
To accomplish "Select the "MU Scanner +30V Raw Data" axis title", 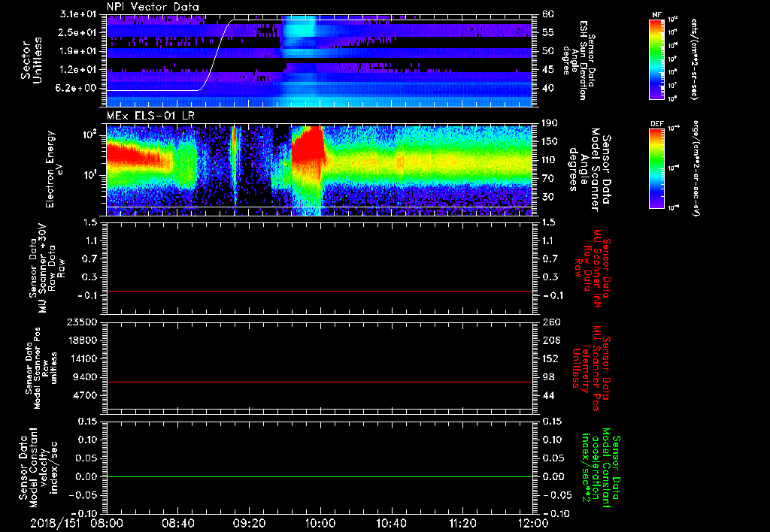I will (x=47, y=268).
